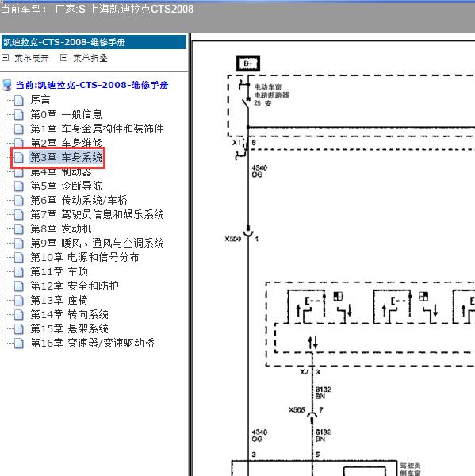Open chapter 第16章 变速器/变速驱动桥
The width and height of the screenshot is (475, 476).
93,343
